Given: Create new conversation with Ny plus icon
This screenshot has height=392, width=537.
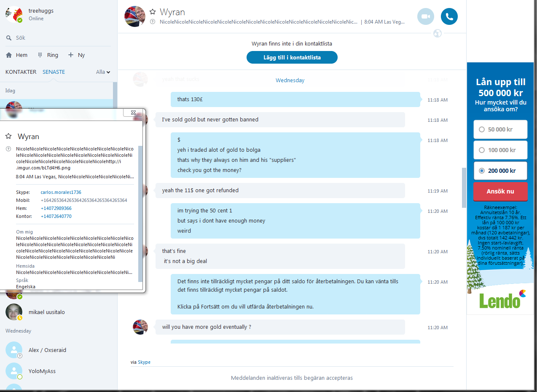Looking at the screenshot, I should click(71, 55).
